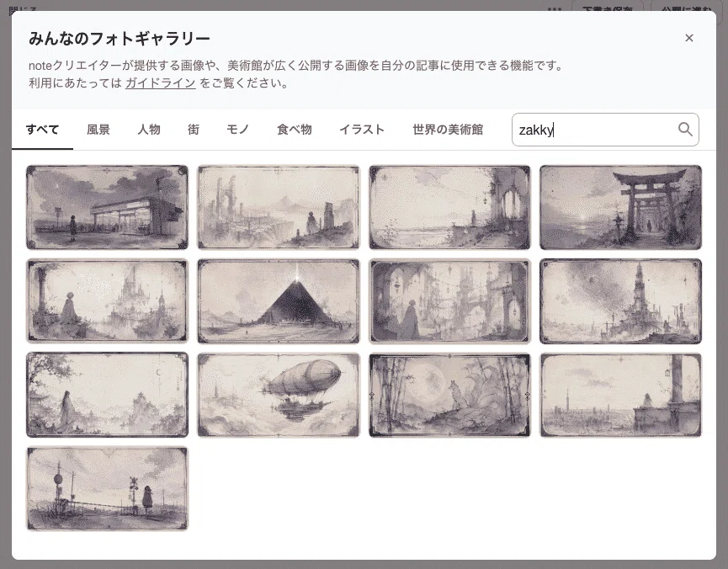This screenshot has height=569, width=728.
Task: Choose the black pyramid thumbnail
Action: pos(279,301)
